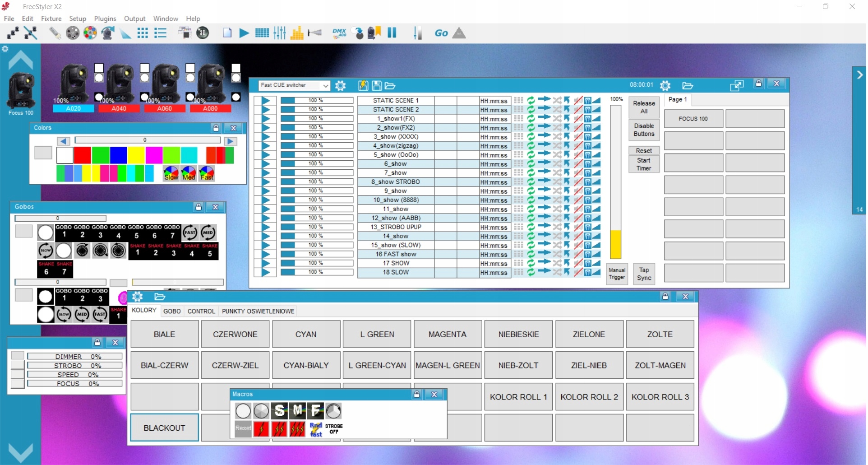The image size is (868, 465).
Task: Click the blue pause toolbar icon
Action: click(x=392, y=33)
